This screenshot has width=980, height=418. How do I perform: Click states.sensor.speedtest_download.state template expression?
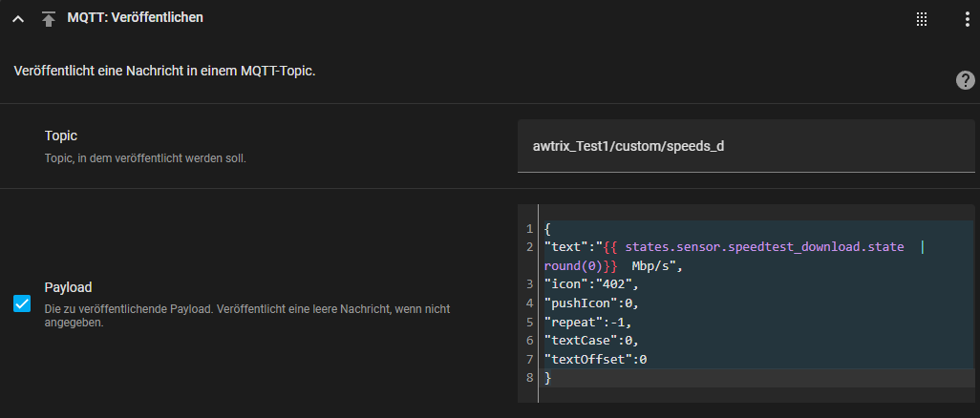[x=764, y=247]
